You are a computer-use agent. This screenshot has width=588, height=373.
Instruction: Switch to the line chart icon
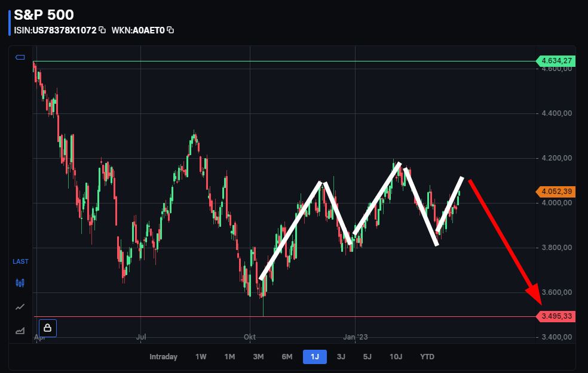tap(20, 306)
